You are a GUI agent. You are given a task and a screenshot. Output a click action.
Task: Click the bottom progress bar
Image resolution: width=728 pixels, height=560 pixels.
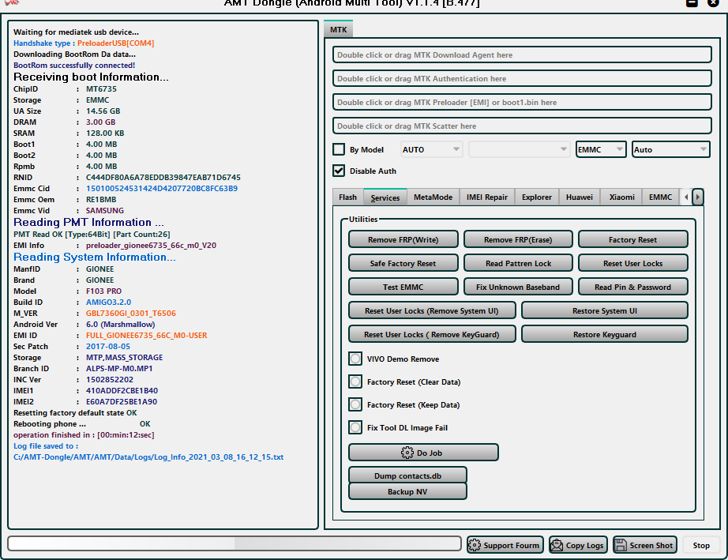[x=235, y=543]
